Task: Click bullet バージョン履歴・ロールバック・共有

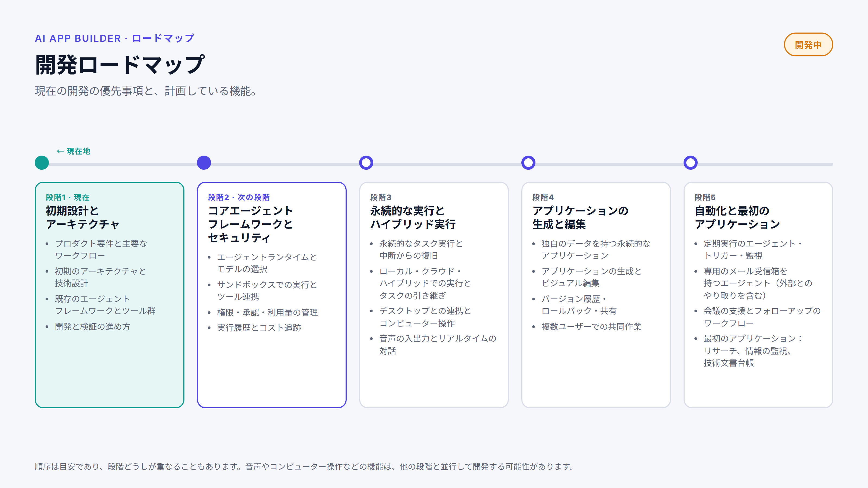Action: coord(579,304)
